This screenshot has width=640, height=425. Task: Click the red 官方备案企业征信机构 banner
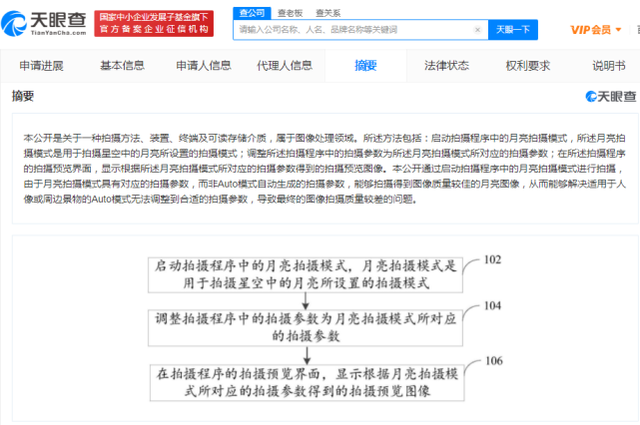[154, 24]
